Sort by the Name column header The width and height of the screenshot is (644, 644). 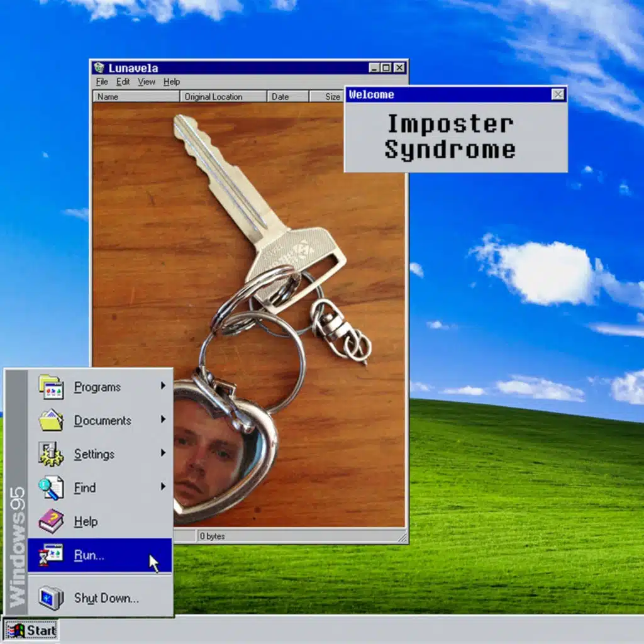pos(135,96)
